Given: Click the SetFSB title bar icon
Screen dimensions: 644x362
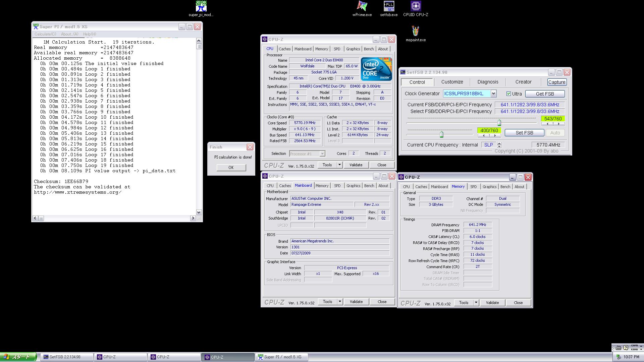Looking at the screenshot, I should coord(403,72).
